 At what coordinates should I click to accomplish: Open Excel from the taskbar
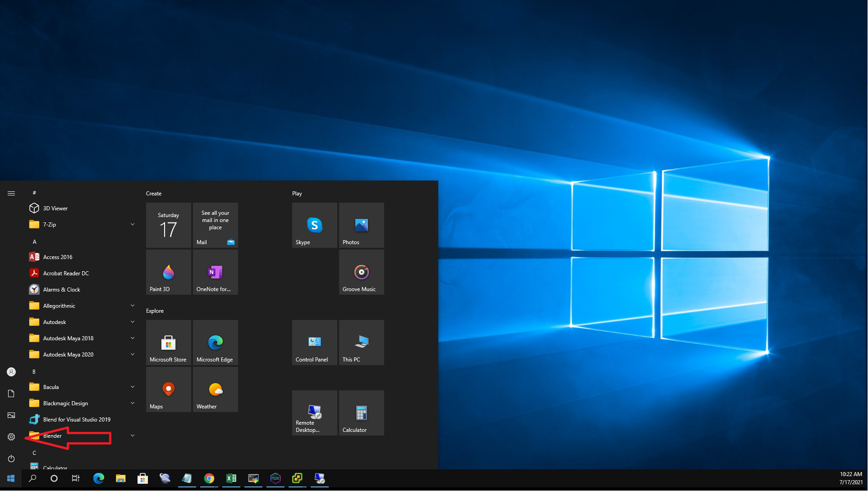[x=231, y=478]
